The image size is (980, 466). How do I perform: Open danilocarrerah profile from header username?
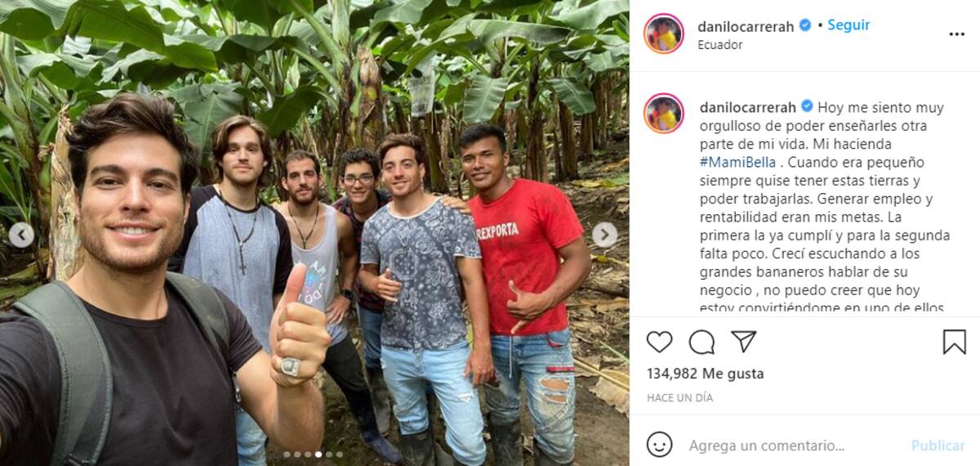[x=745, y=26]
